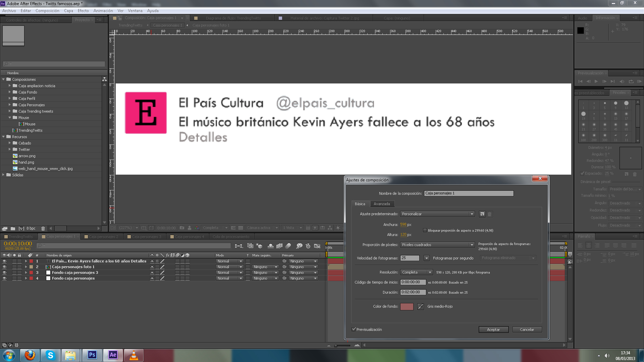The image size is (644, 362).
Task: Click the Duración input field
Action: click(x=413, y=292)
